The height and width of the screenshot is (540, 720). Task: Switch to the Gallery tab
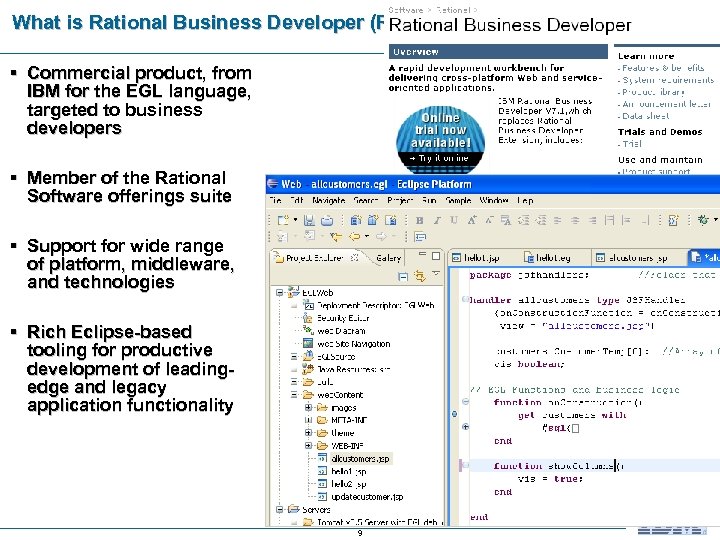tap(388, 258)
